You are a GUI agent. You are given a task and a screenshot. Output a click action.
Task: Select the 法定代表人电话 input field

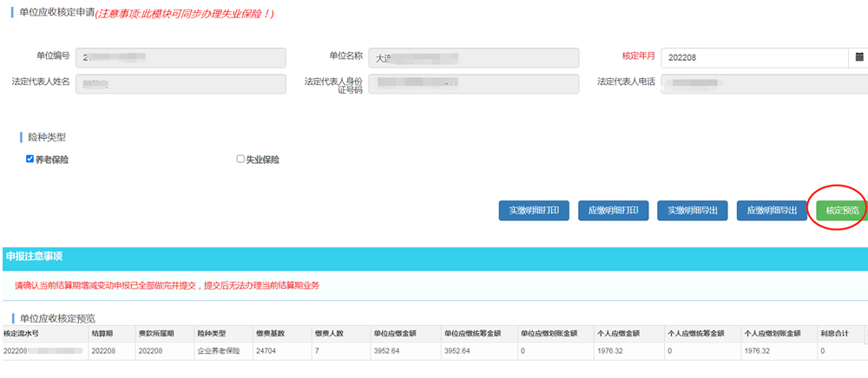[x=764, y=83]
